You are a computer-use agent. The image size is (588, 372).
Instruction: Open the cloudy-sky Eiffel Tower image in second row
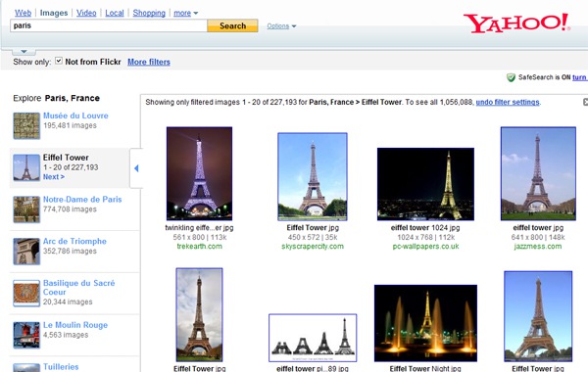(x=199, y=314)
